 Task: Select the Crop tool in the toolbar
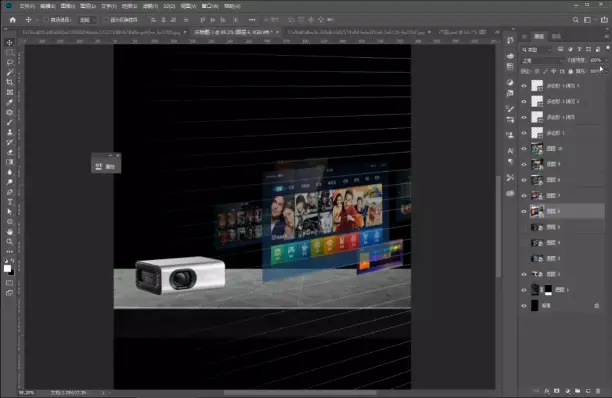tap(10, 82)
